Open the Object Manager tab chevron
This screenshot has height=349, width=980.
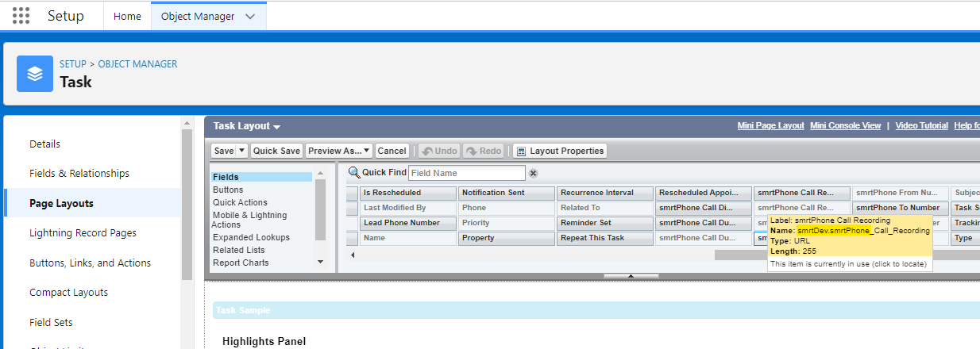(x=250, y=17)
